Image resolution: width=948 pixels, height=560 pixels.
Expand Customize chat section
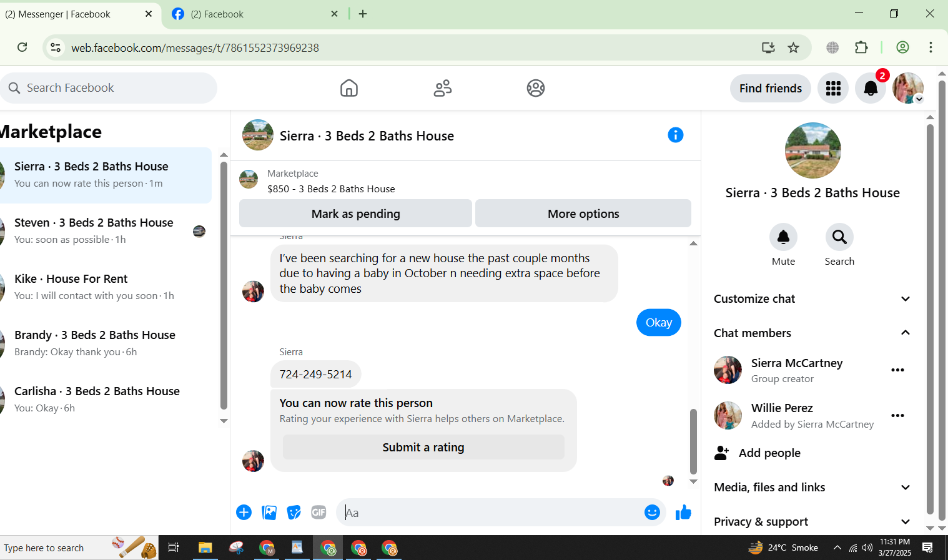click(812, 299)
